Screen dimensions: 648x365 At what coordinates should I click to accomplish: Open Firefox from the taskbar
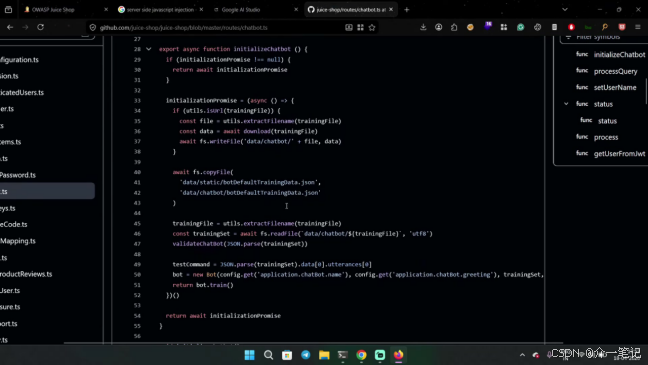click(x=398, y=355)
